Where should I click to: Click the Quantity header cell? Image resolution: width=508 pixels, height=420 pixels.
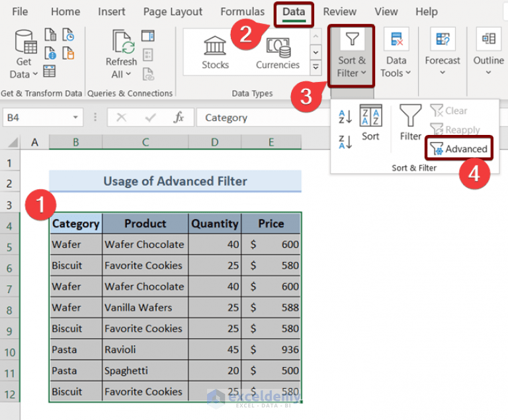pos(215,224)
